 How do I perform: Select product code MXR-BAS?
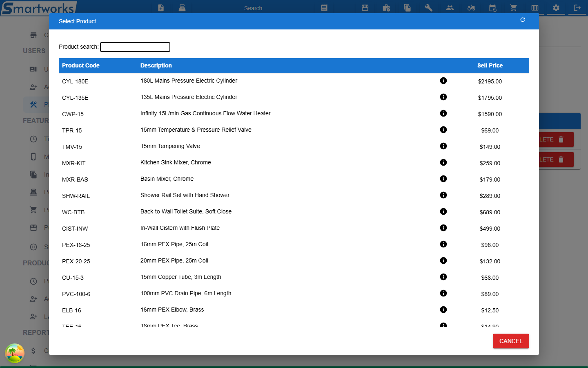tap(75, 180)
